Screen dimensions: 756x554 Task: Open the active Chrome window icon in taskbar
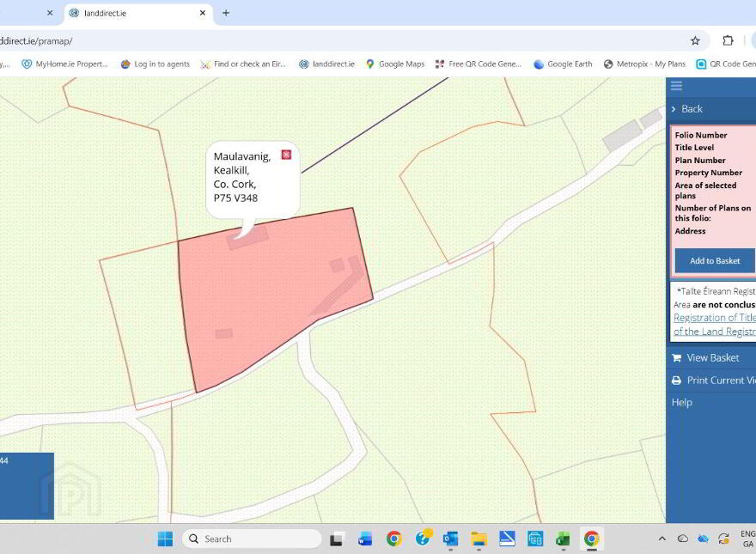(592, 539)
